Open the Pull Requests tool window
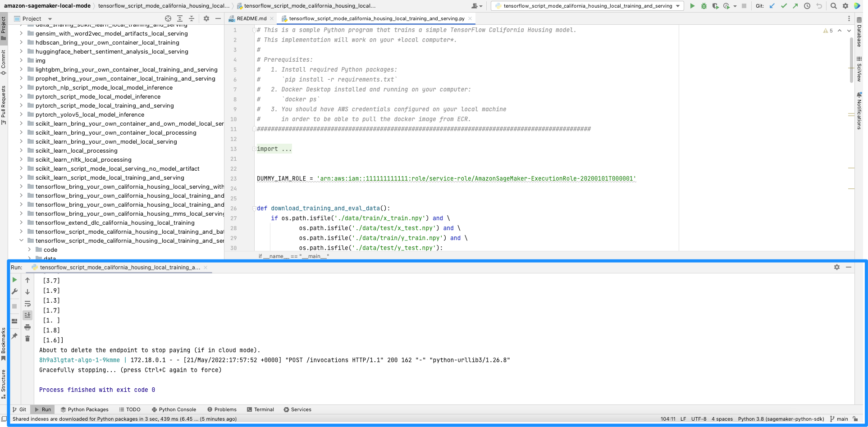 click(x=4, y=105)
